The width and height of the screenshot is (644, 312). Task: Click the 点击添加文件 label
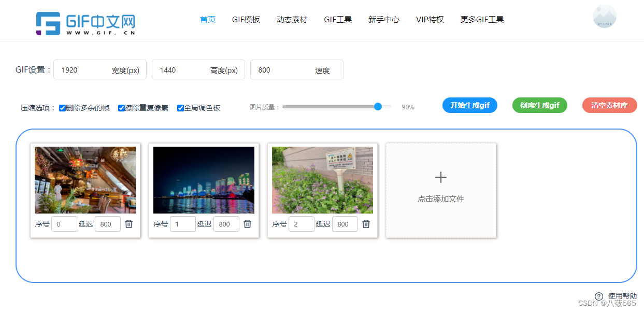pos(441,199)
